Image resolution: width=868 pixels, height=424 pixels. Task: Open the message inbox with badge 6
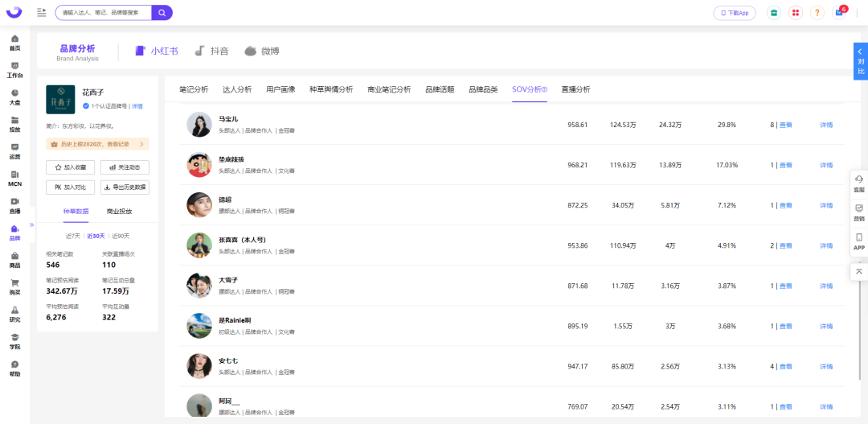(839, 12)
